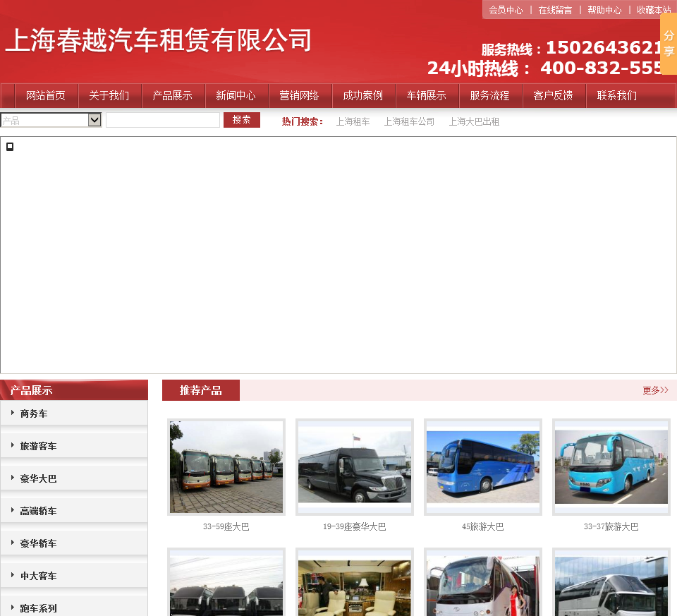Viewport: 677px width, 616px height.
Task: Open the 推荐产品 tab header
Action: point(201,390)
